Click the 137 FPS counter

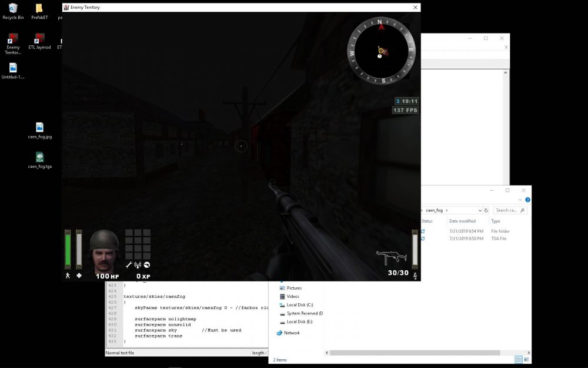(x=405, y=110)
